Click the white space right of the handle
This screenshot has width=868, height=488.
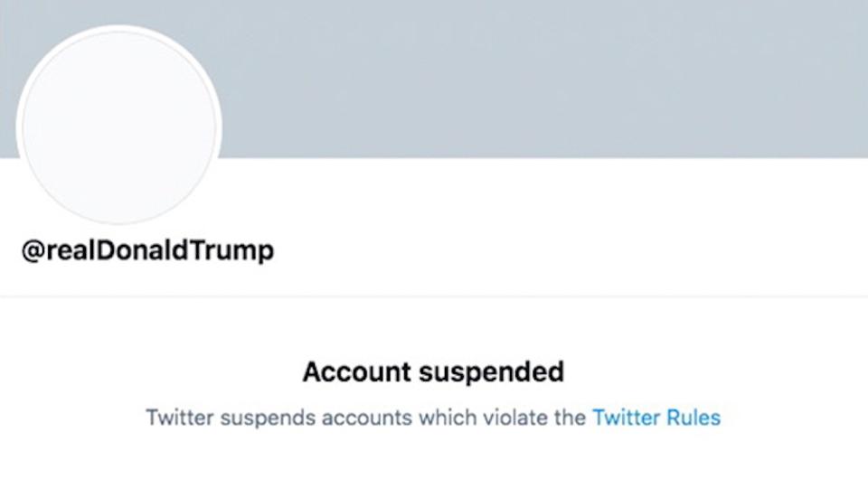(x=542, y=250)
